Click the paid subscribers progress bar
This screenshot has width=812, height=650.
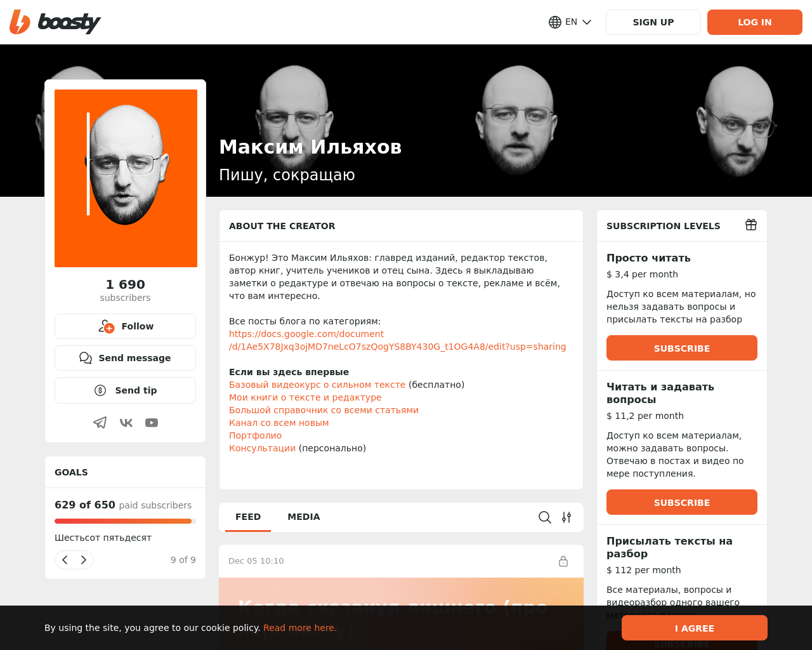pyautogui.click(x=125, y=521)
